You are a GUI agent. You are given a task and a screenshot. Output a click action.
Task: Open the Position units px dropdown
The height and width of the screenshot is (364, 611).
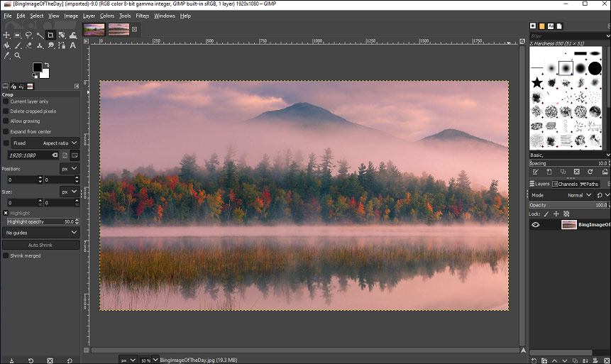coord(70,169)
